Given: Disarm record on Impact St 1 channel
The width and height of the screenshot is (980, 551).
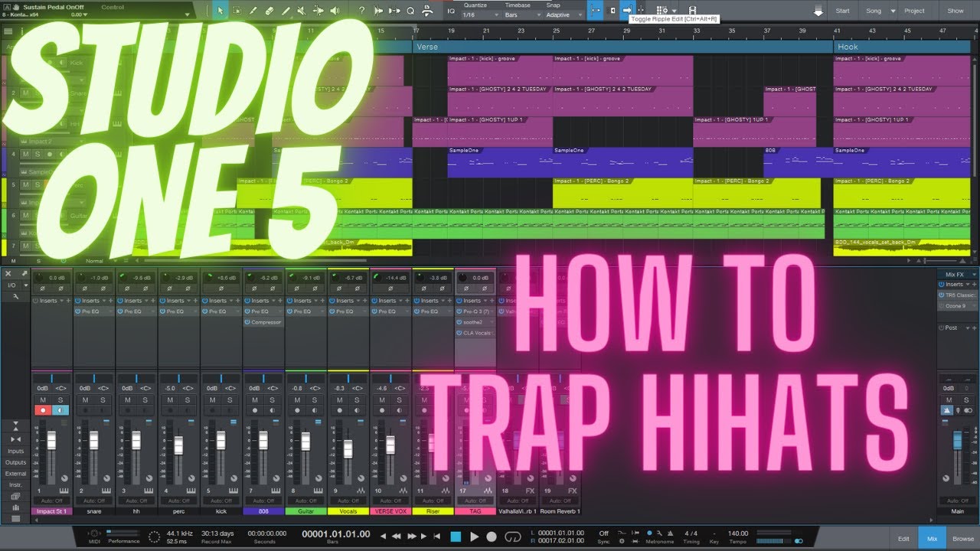Looking at the screenshot, I should 42,411.
